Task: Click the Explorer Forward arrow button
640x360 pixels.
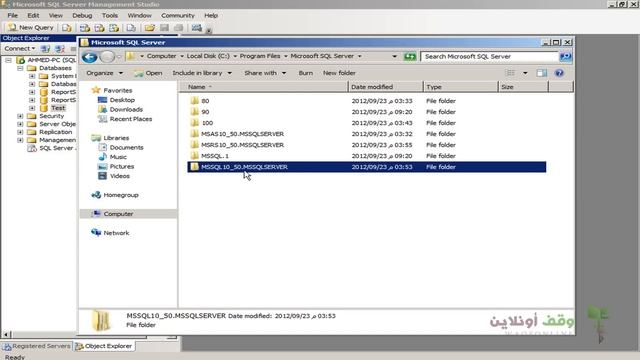Action: pos(107,57)
